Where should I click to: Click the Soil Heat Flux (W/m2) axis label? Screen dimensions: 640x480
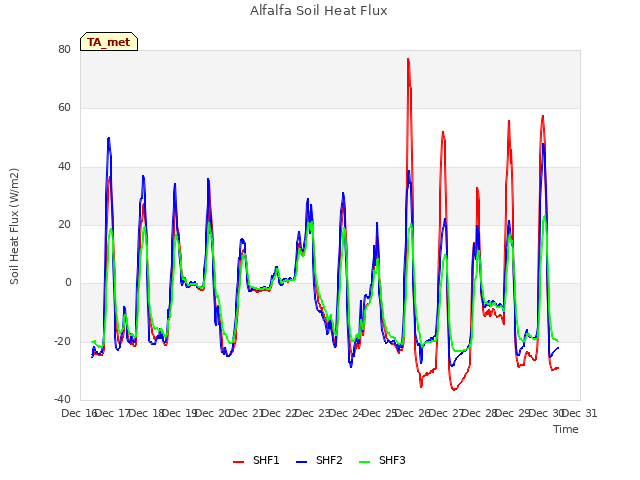14,226
